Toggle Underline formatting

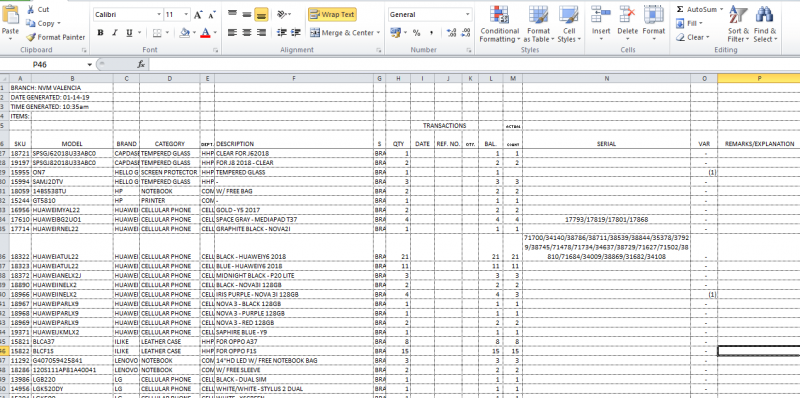click(129, 33)
